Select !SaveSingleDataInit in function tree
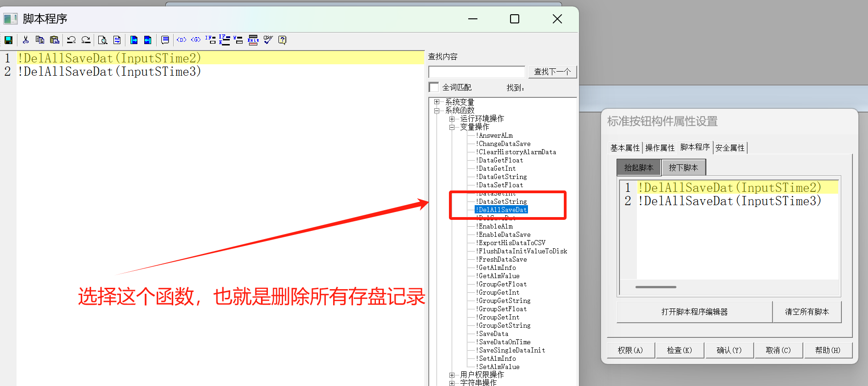The width and height of the screenshot is (868, 386). (x=511, y=350)
